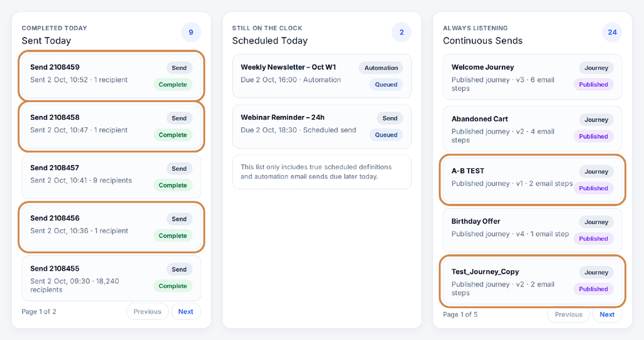
Task: Click Complete status on Send 2108459
Action: (x=173, y=85)
